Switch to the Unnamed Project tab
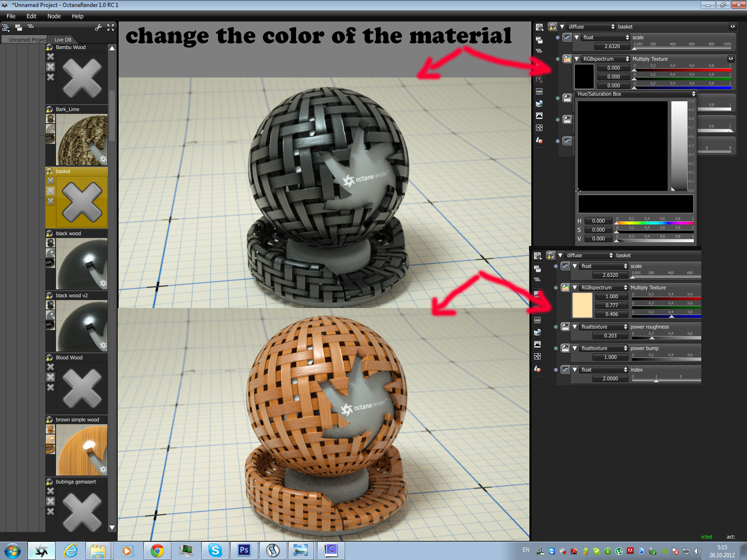The width and height of the screenshot is (747, 560). pos(24,40)
